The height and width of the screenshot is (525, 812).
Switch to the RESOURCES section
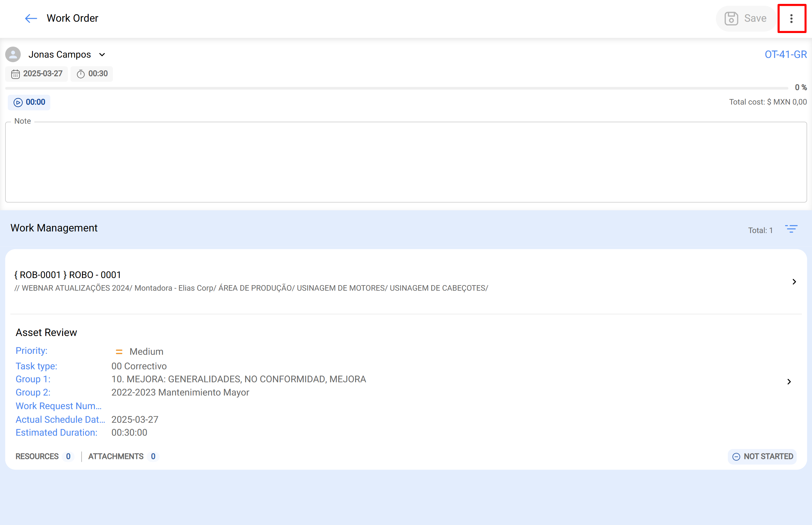(37, 456)
